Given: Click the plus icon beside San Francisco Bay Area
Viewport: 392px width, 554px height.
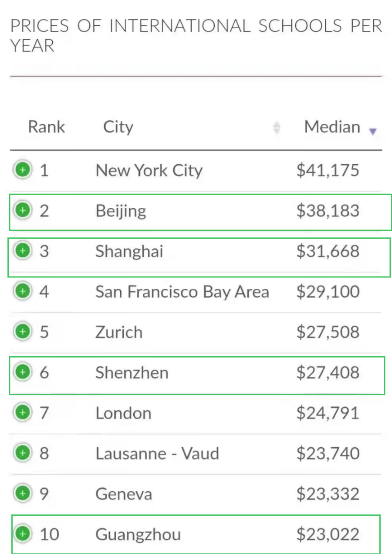Looking at the screenshot, I should pos(22,291).
